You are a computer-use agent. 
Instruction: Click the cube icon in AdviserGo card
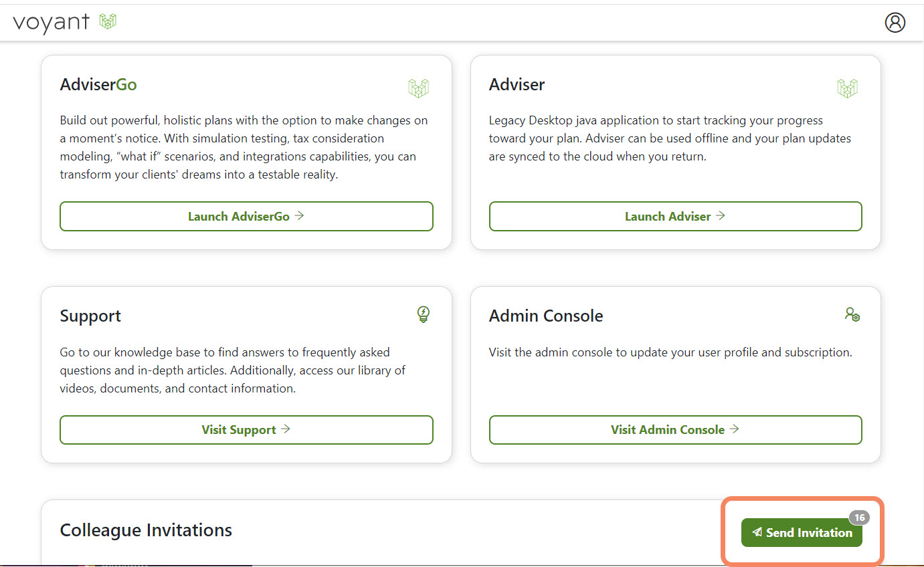418,88
